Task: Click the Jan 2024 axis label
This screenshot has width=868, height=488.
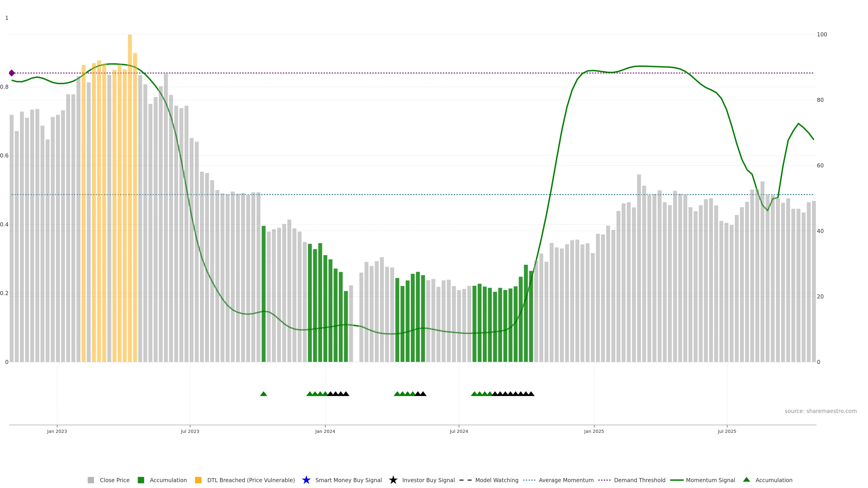Action: tap(325, 432)
